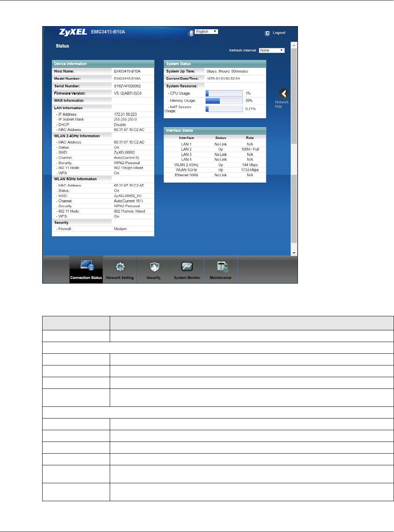Click the WLAN 5GHz rate 1733 Mbps

(x=250, y=170)
